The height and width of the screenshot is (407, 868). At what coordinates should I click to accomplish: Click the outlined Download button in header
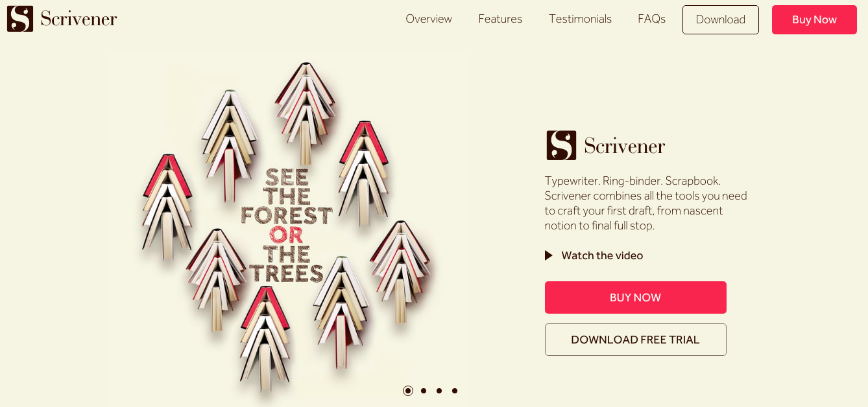tap(721, 19)
